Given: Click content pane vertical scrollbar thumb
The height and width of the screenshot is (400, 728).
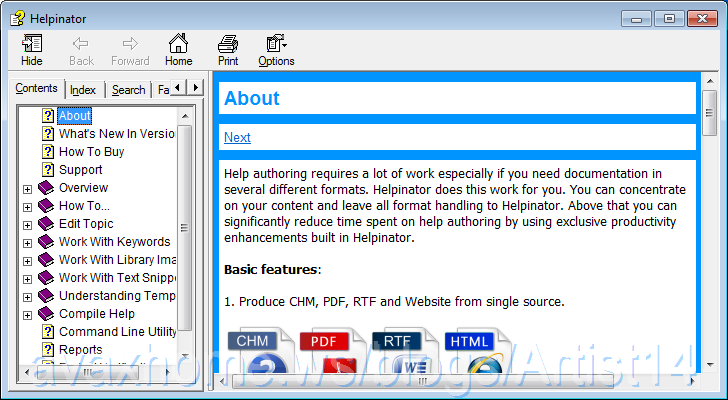Looking at the screenshot, I should 710,113.
